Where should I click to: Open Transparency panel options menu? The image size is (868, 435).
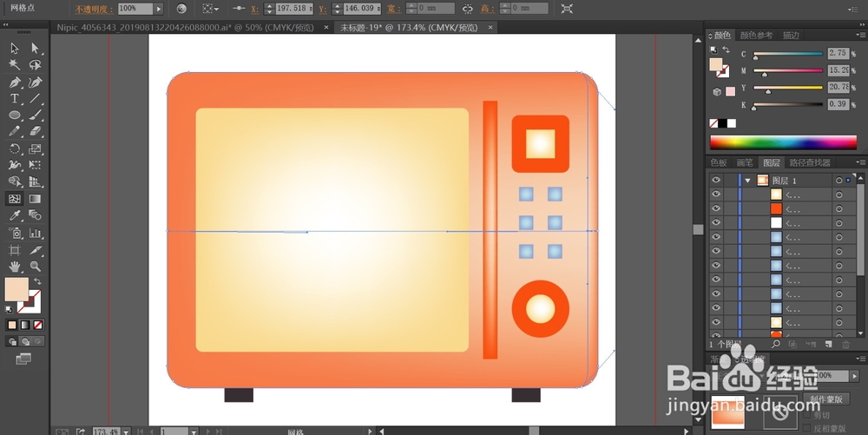click(x=859, y=359)
